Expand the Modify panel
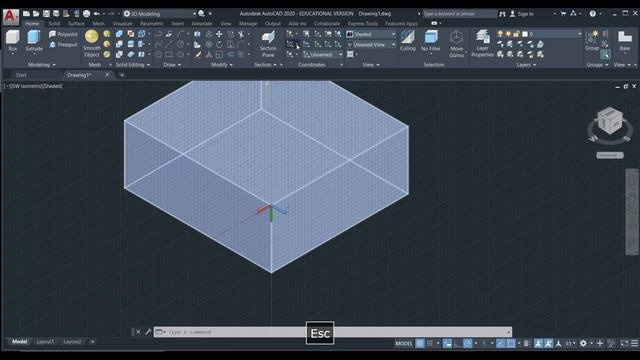640x360 pixels. [x=222, y=64]
